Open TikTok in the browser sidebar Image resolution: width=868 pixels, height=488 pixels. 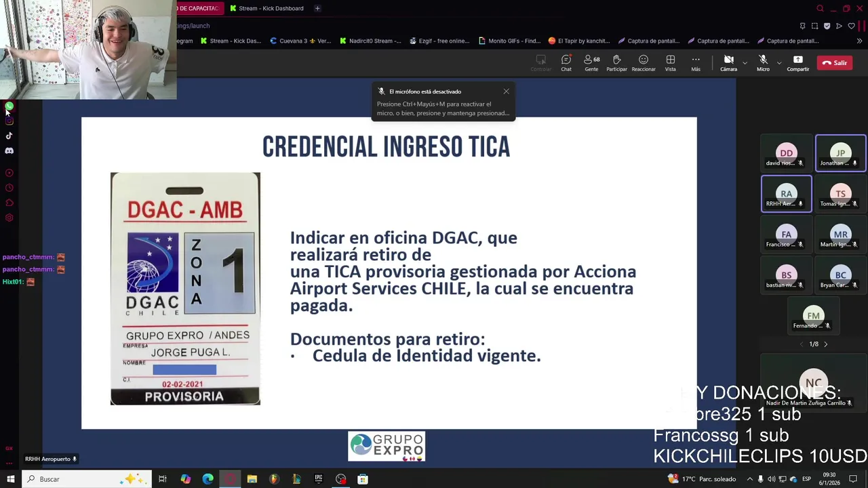click(x=9, y=136)
